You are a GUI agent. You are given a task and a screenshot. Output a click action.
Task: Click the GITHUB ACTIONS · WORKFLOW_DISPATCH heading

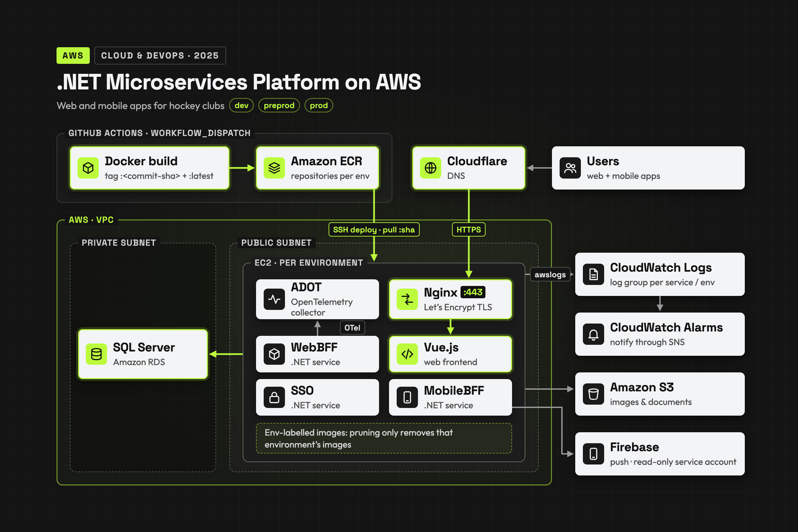[x=160, y=133]
